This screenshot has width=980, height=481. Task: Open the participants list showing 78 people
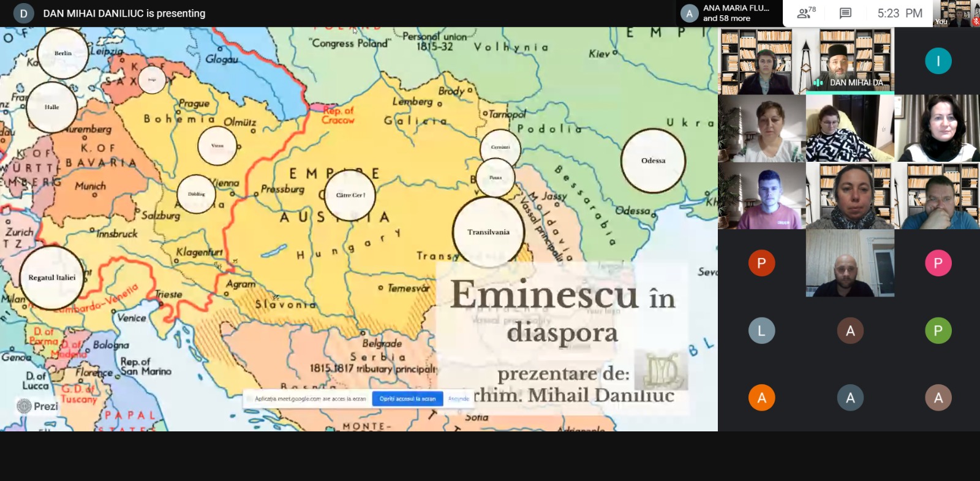805,13
